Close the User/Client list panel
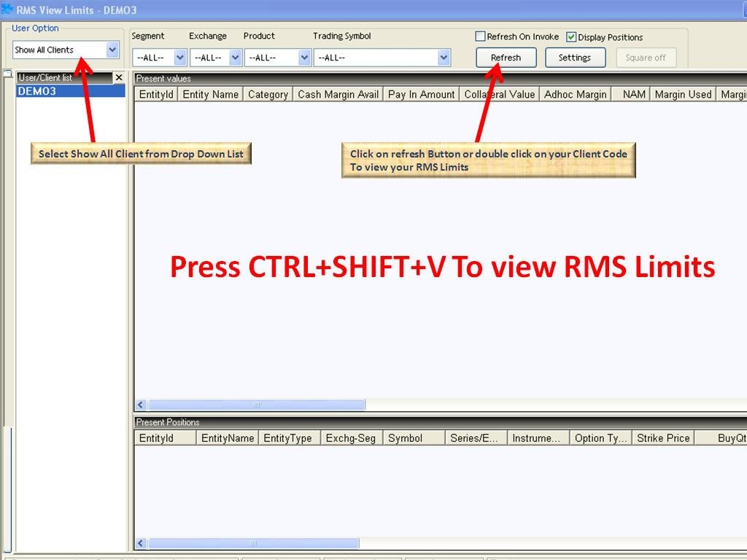 point(119,77)
